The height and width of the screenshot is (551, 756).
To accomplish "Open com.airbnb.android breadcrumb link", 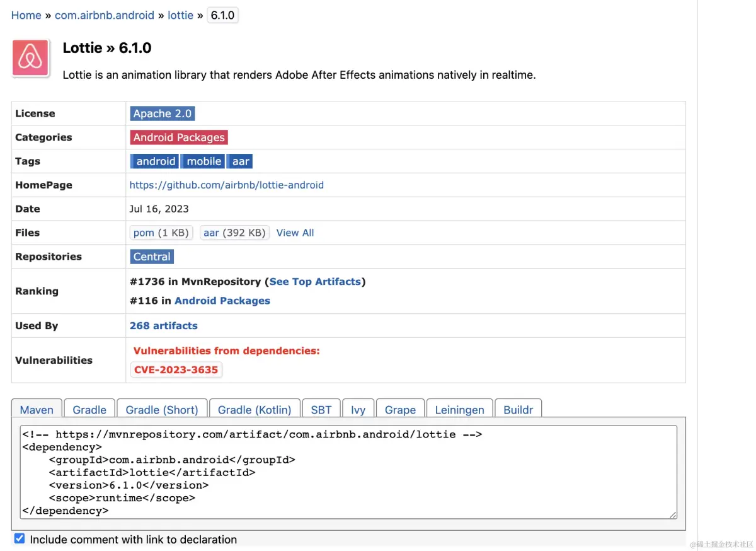I will [105, 15].
